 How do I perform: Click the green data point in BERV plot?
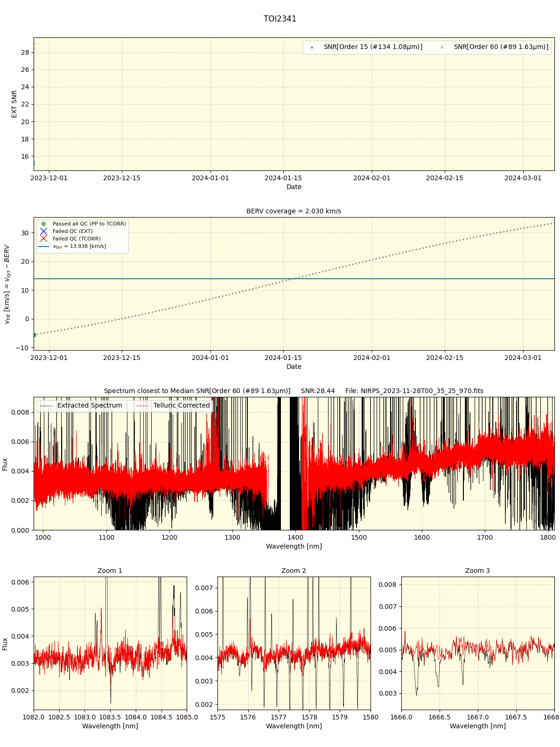pyautogui.click(x=34, y=335)
